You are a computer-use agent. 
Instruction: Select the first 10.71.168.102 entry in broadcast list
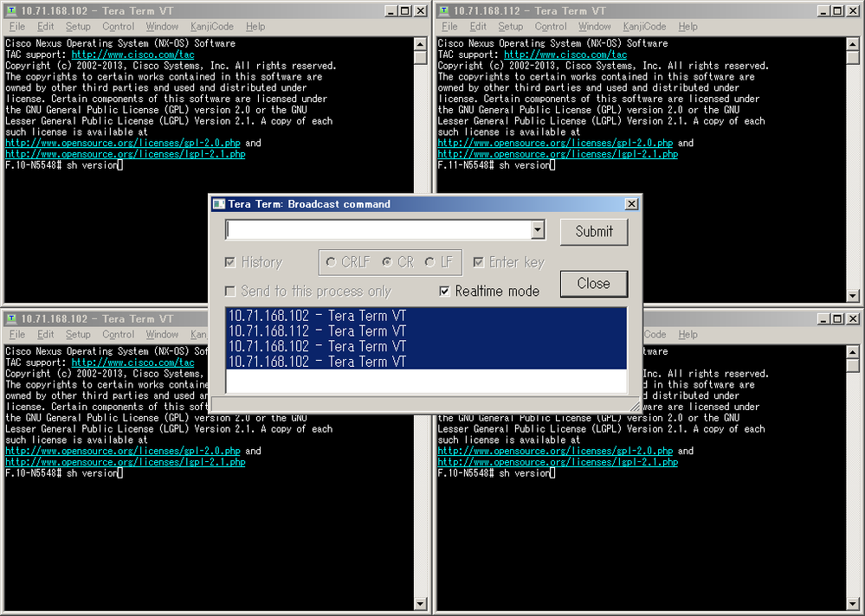[426, 316]
